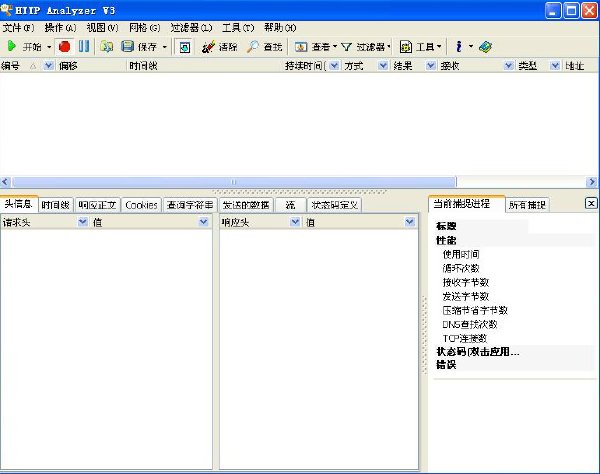600x474 pixels.
Task: Select the 所有捕捉 tab
Action: point(527,205)
